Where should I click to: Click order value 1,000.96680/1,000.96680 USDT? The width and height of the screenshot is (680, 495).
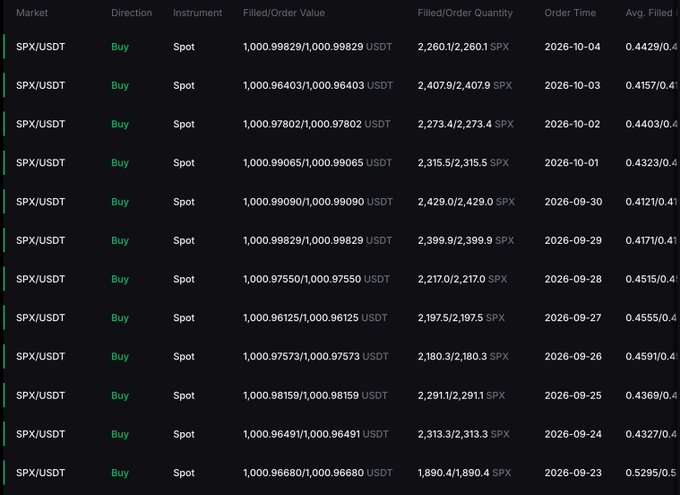point(317,472)
